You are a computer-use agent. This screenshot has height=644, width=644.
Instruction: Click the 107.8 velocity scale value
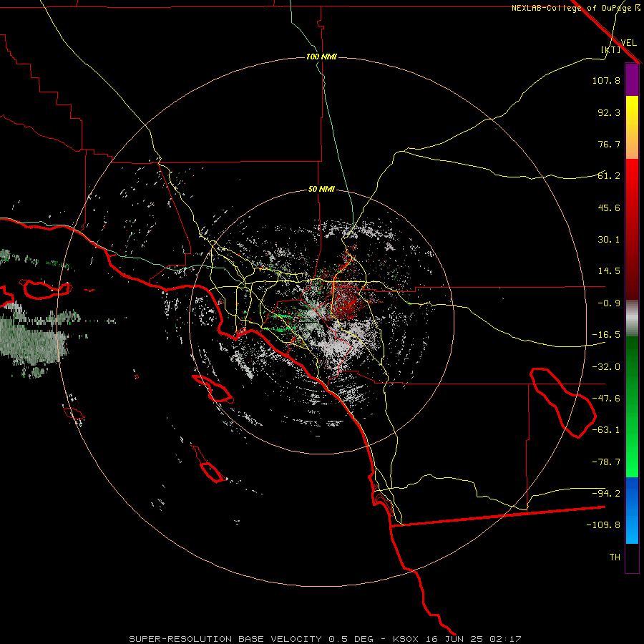pos(606,80)
